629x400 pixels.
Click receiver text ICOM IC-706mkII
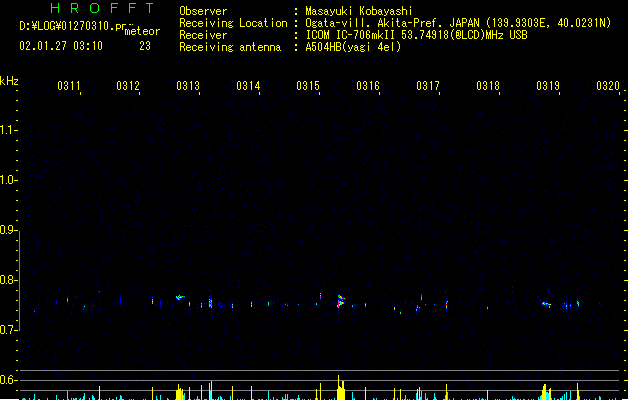point(352,35)
